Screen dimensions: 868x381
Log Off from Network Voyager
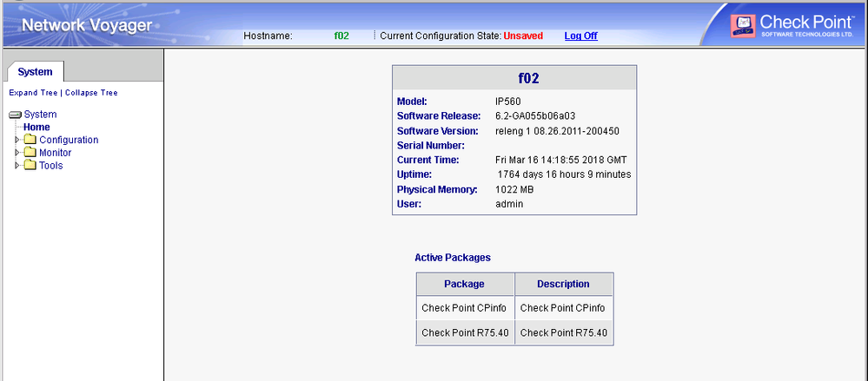click(580, 36)
